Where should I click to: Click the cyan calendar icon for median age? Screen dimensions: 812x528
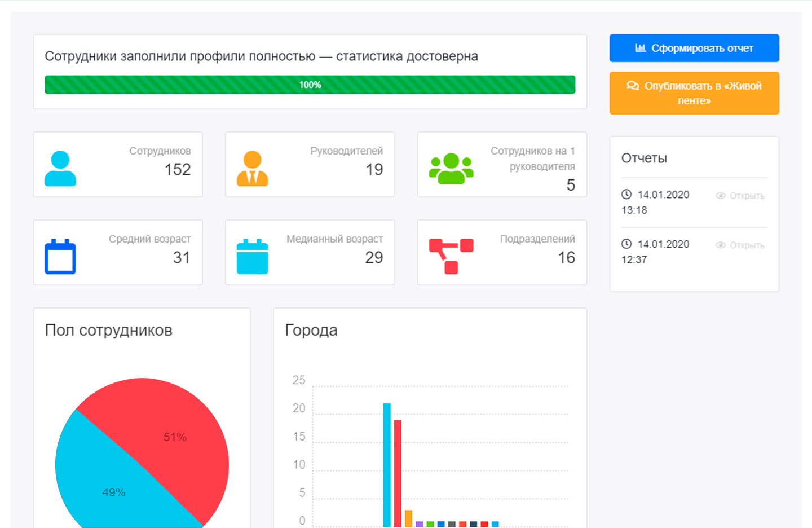tap(252, 257)
